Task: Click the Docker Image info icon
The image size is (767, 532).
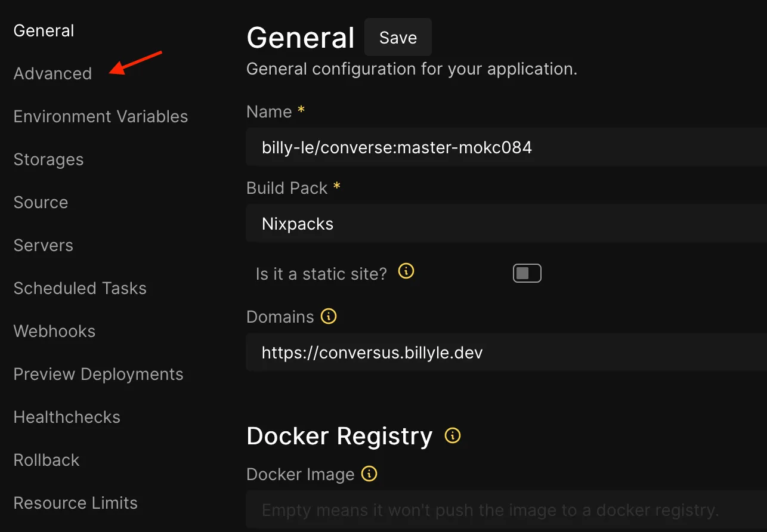Action: point(369,474)
